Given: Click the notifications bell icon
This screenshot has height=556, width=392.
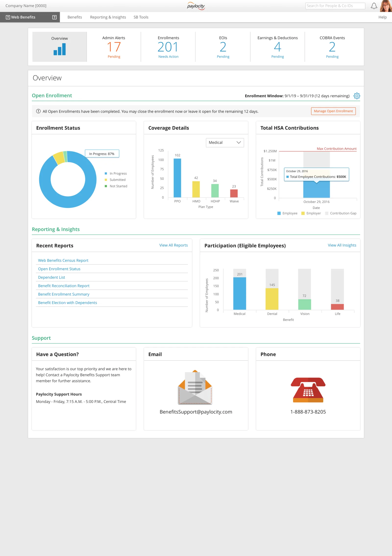Looking at the screenshot, I should 374,6.
